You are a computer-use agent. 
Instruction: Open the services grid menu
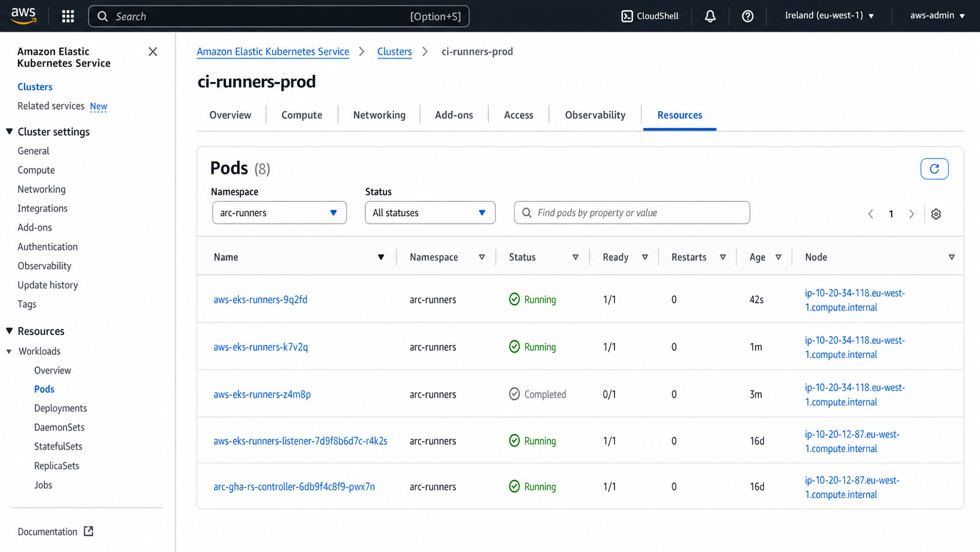pyautogui.click(x=68, y=16)
